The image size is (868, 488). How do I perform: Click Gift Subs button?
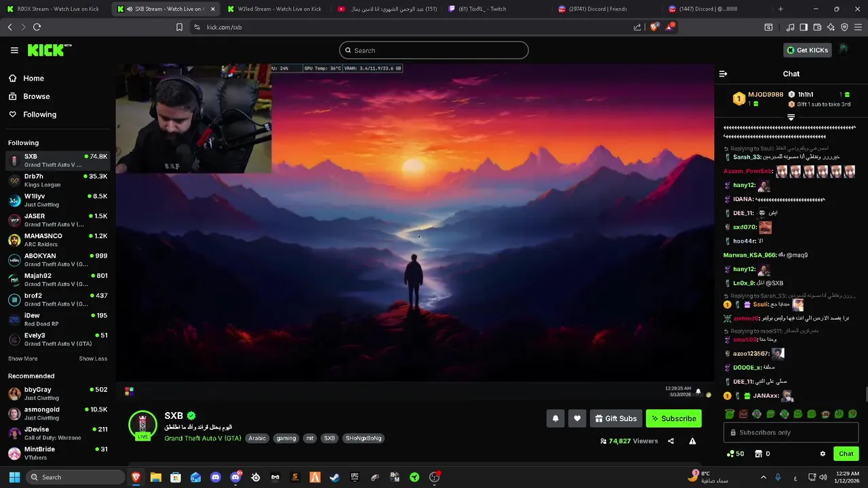pyautogui.click(x=615, y=419)
